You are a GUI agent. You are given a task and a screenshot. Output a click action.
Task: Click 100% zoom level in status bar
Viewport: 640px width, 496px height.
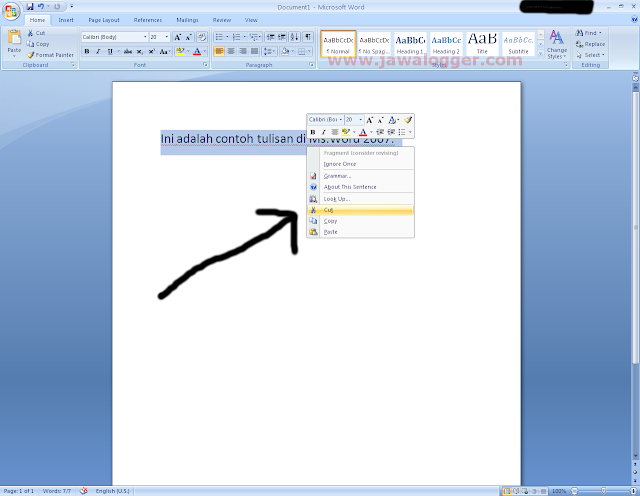pyautogui.click(x=559, y=491)
